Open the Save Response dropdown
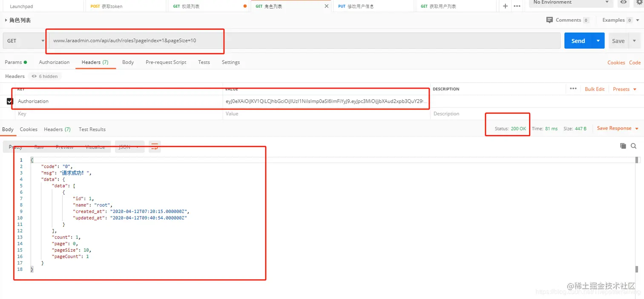The image size is (644, 299). click(618, 128)
